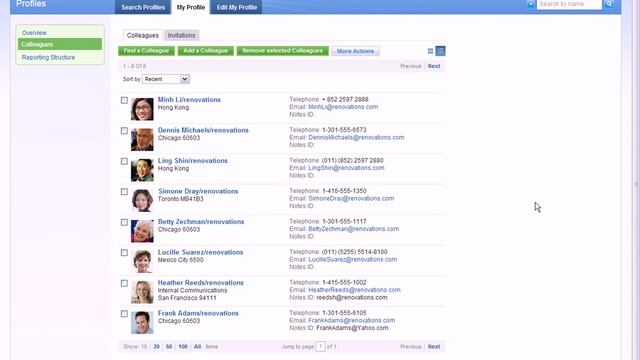Click email DennisMichaels@renovations.com

(x=356, y=138)
